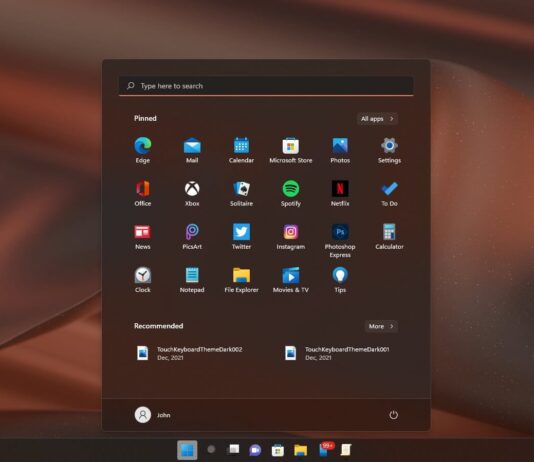Click the Type here to search field

coord(266,86)
